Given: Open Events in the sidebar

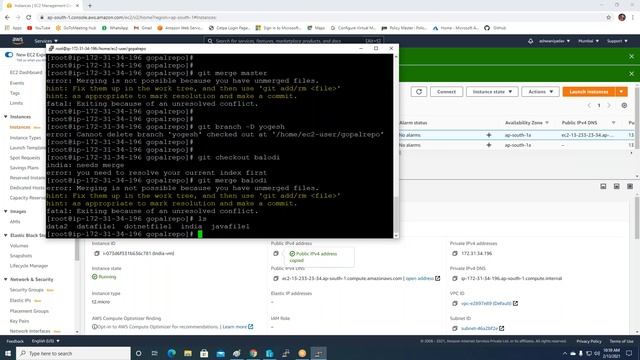Looking at the screenshot, I should tap(17, 83).
